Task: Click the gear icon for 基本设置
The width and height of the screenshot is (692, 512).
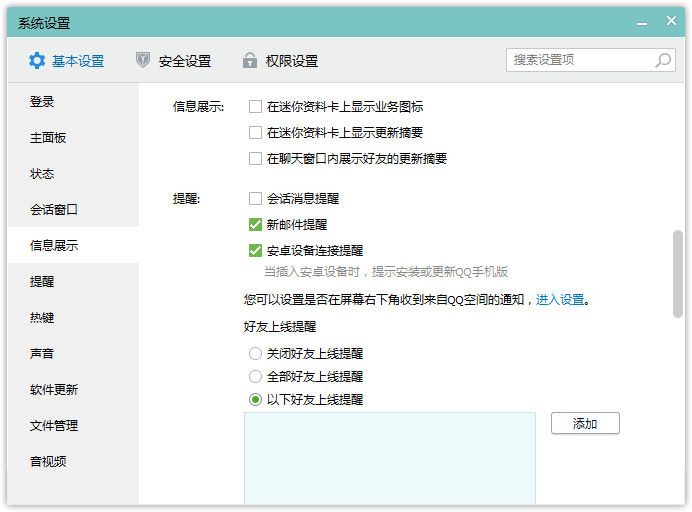Action: (37, 60)
